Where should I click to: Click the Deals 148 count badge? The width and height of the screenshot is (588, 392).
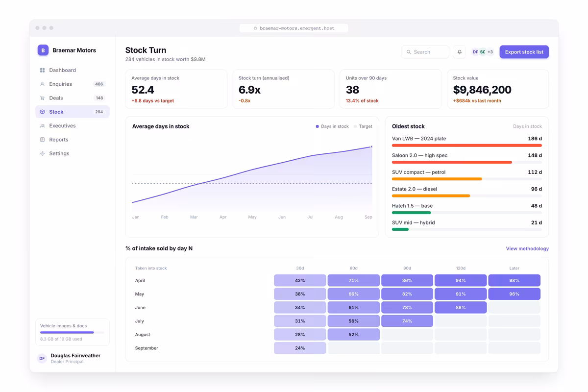click(99, 98)
